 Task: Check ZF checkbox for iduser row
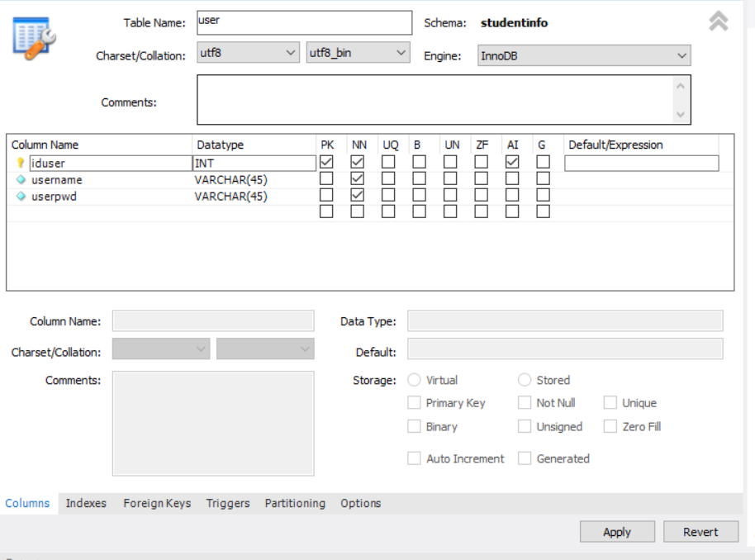click(481, 162)
